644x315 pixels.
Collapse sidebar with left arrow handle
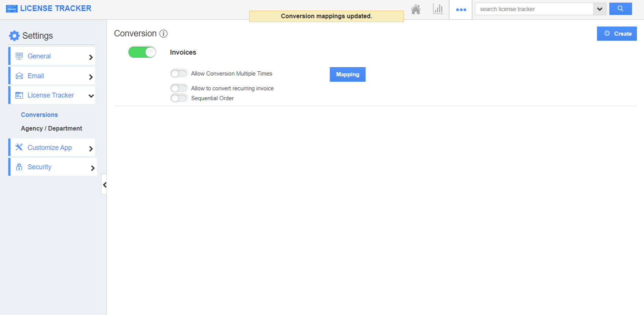pos(104,185)
